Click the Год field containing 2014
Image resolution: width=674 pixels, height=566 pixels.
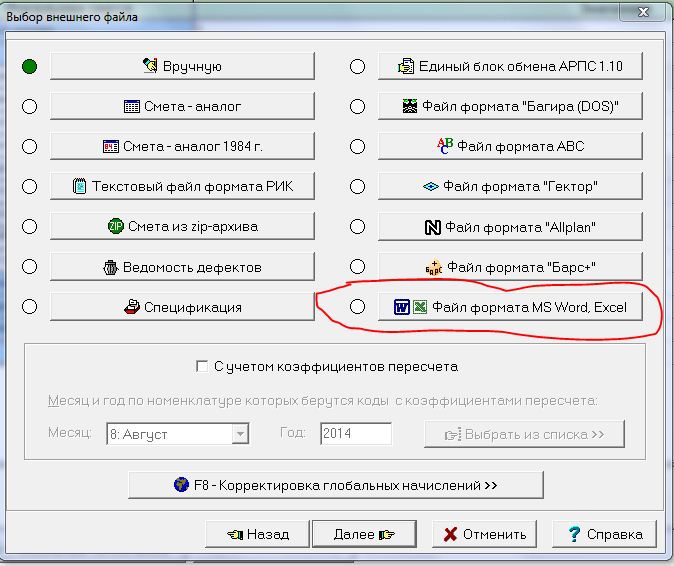click(356, 433)
